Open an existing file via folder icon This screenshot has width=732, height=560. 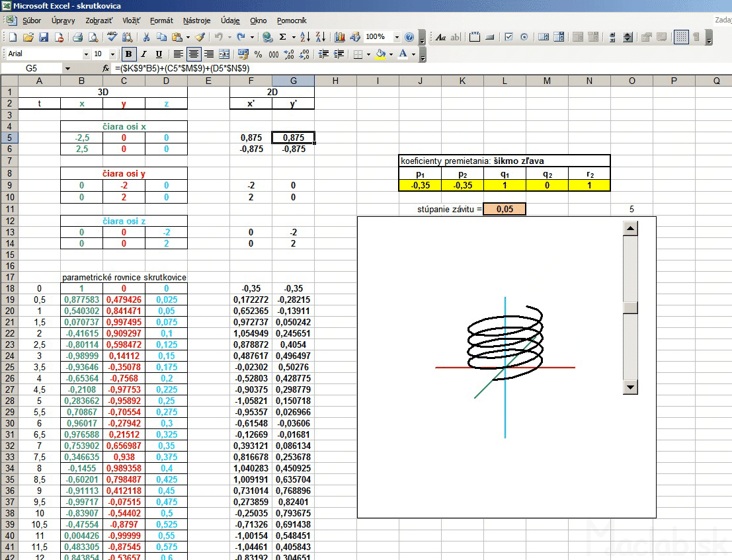pyautogui.click(x=28, y=37)
